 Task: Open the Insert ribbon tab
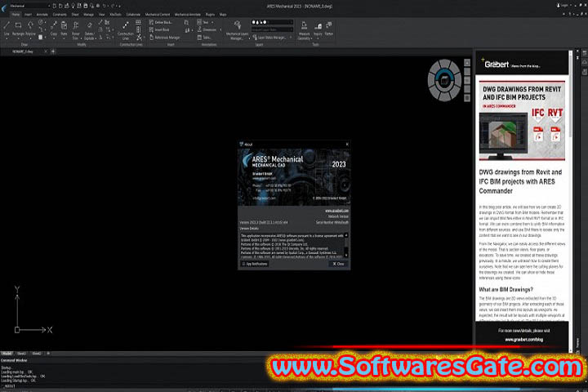[28, 15]
